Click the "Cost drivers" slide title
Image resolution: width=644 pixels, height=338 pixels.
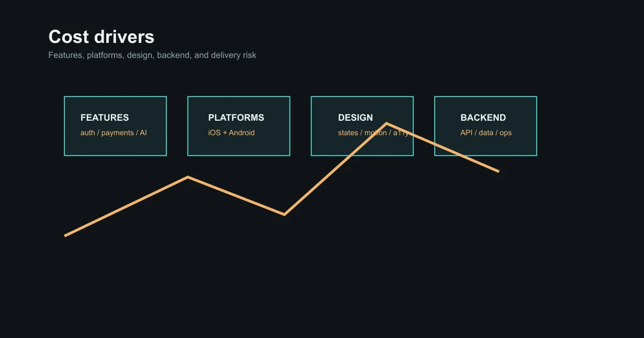(101, 37)
